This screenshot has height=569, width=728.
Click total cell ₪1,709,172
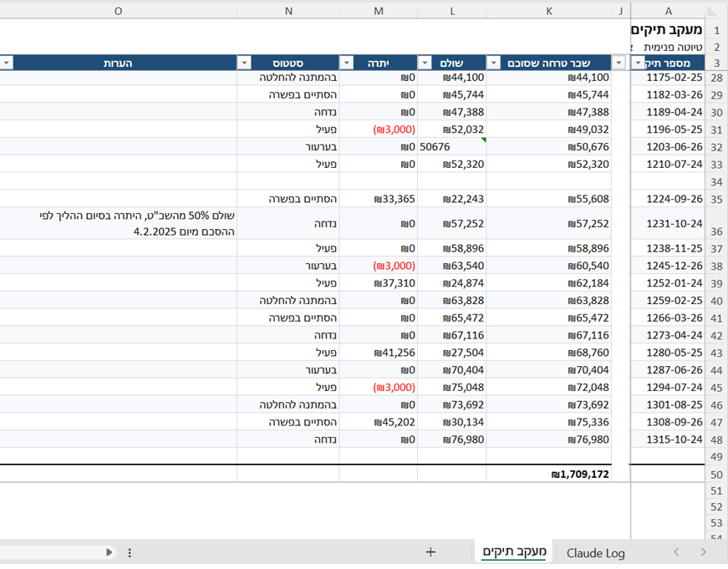click(549, 475)
